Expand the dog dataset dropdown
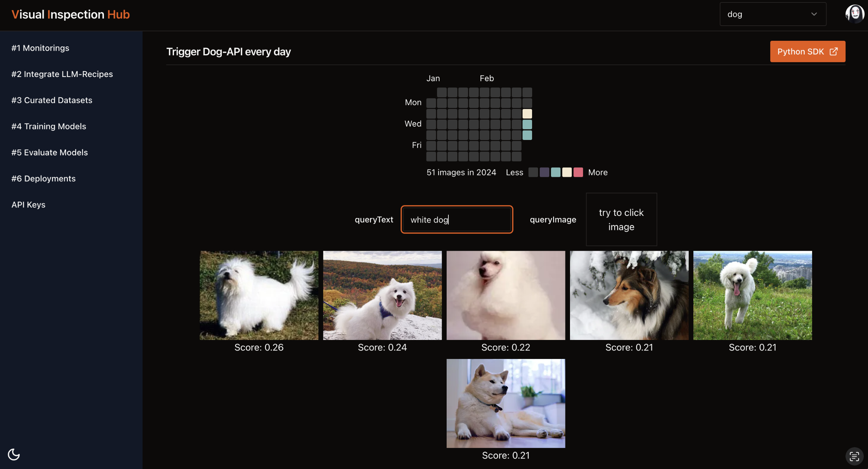The width and height of the screenshot is (868, 469). (x=773, y=14)
